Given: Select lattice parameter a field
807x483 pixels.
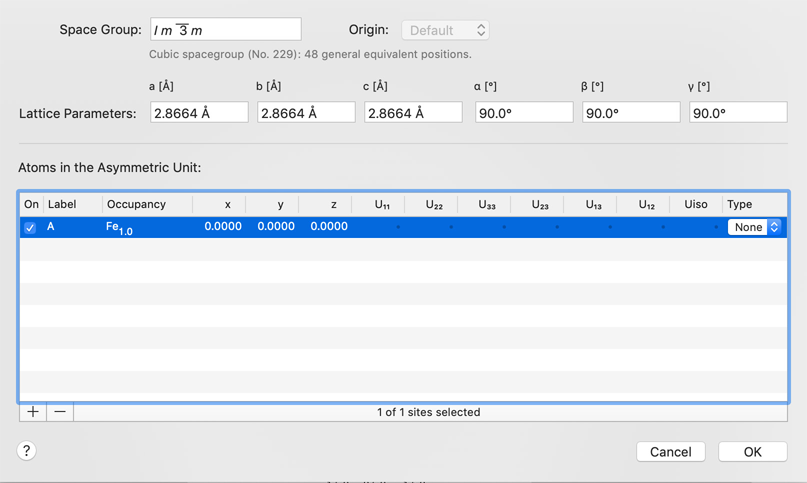Looking at the screenshot, I should coord(199,113).
